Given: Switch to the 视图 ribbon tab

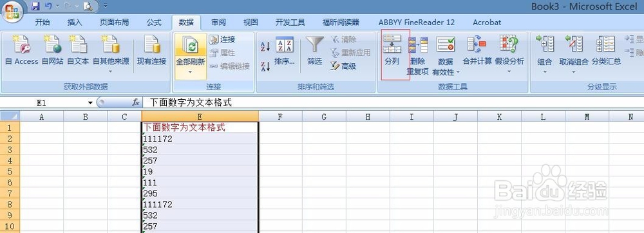Looking at the screenshot, I should [x=251, y=22].
